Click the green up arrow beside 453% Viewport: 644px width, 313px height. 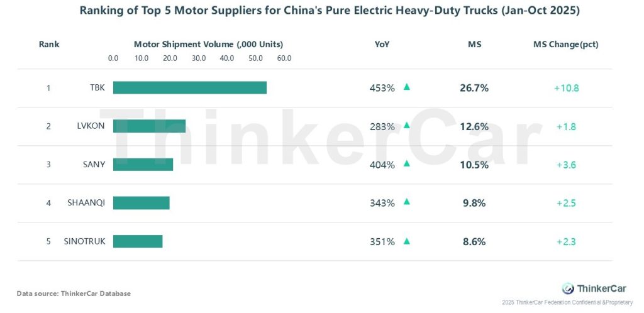pyautogui.click(x=406, y=87)
